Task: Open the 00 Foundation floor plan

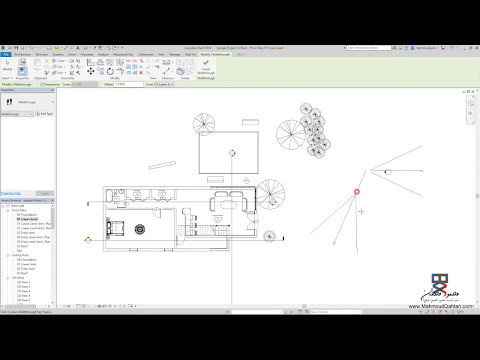Action: pos(27,215)
